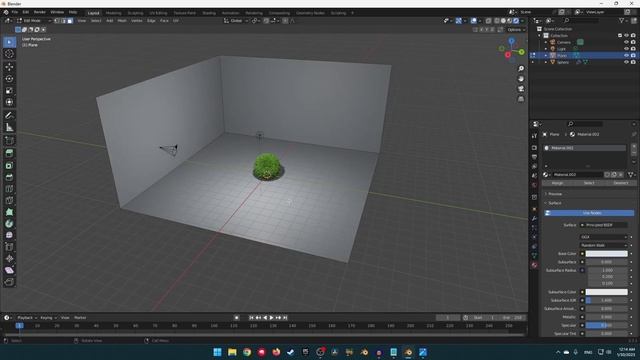Click the Zoom view magnifier icon
The image size is (640, 360).
(521, 69)
